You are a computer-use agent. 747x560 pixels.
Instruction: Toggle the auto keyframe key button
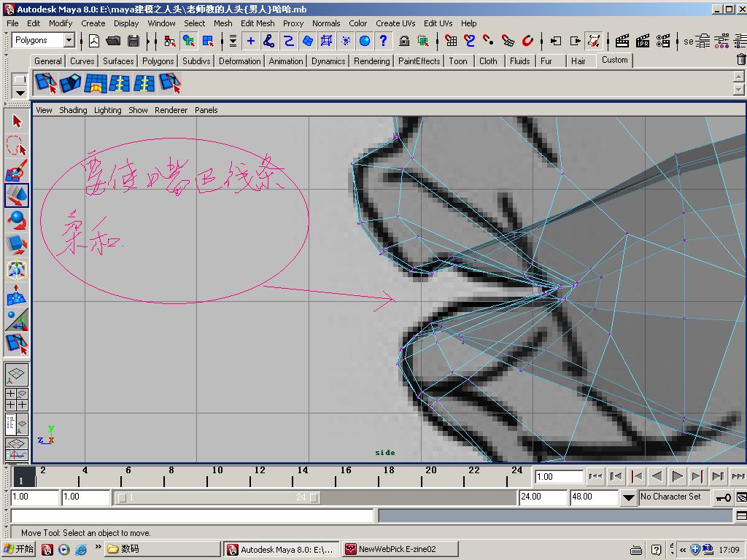click(724, 497)
